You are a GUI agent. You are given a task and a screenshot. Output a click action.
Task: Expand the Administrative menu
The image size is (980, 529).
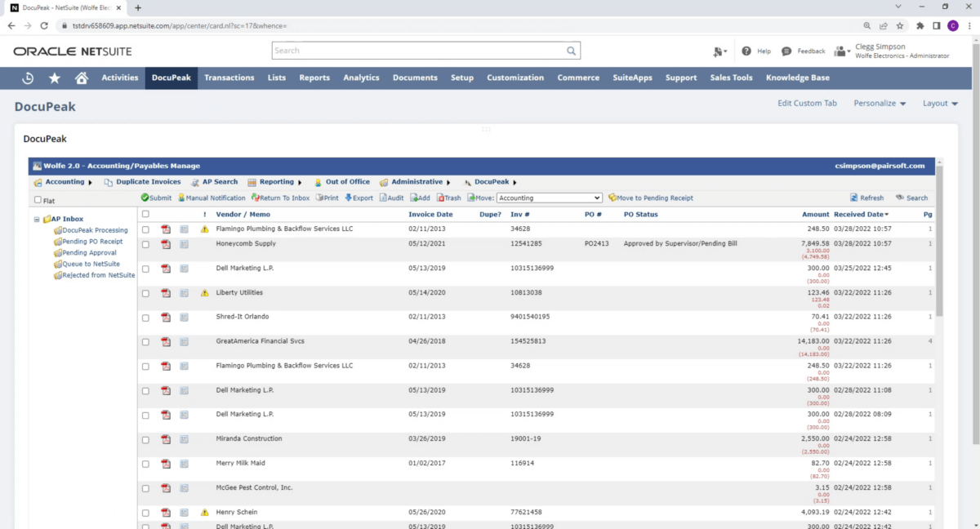tap(415, 182)
